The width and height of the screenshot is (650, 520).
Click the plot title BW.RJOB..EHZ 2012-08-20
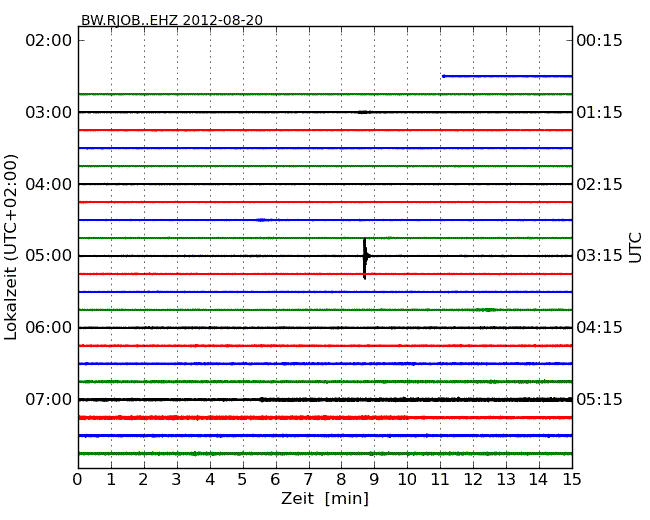click(x=172, y=20)
